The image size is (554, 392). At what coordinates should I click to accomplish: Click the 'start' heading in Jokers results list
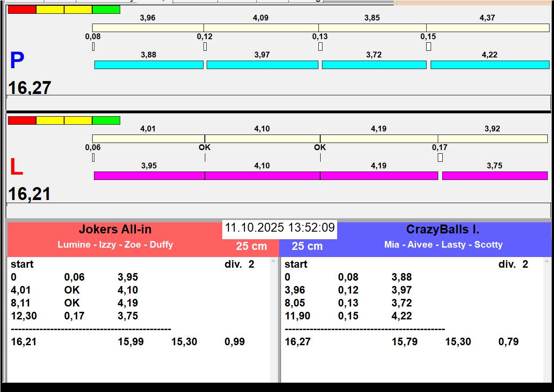click(22, 264)
